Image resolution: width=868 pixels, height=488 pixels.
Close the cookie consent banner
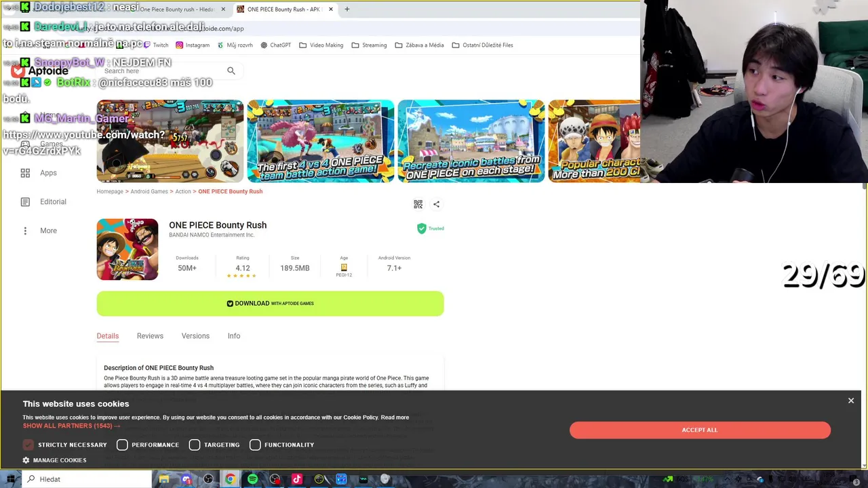pos(851,401)
